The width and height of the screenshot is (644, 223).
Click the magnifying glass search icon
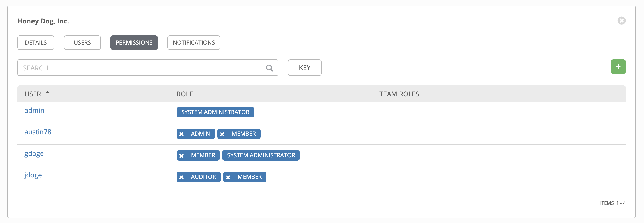(x=269, y=68)
